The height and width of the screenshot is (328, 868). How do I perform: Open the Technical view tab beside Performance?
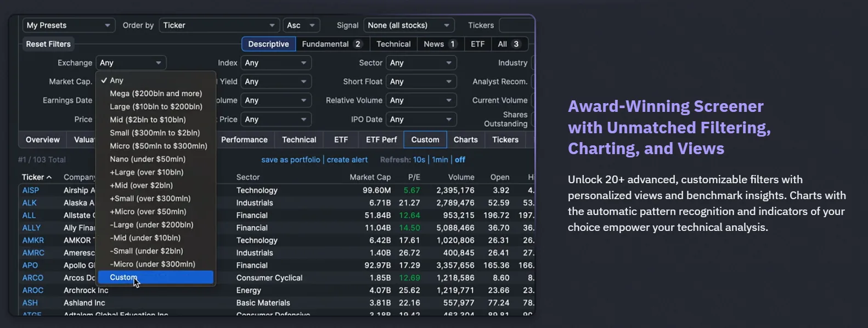(299, 140)
